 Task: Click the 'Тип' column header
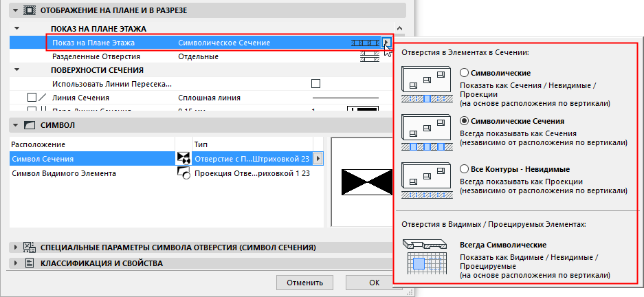point(200,144)
